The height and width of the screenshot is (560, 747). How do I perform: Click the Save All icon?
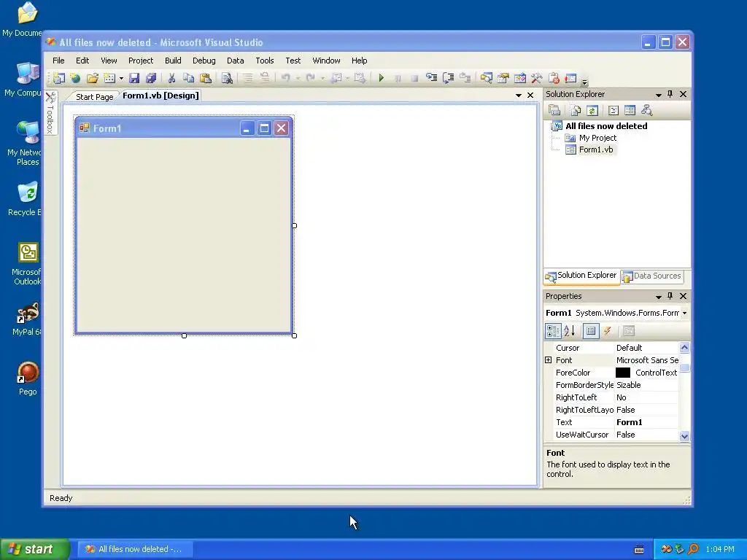151,78
